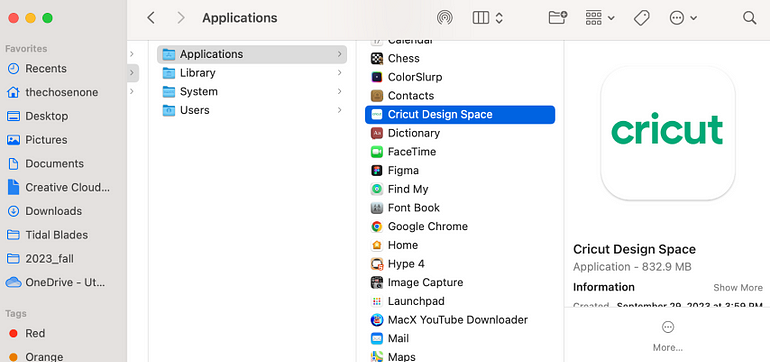Open the Action ellipsis dropdown menu
The image size is (770, 362).
pyautogui.click(x=683, y=18)
